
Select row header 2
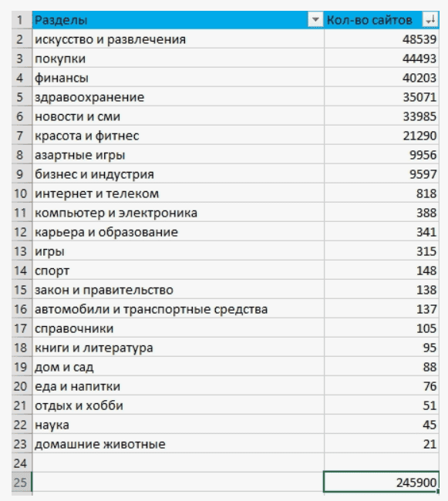click(x=22, y=39)
